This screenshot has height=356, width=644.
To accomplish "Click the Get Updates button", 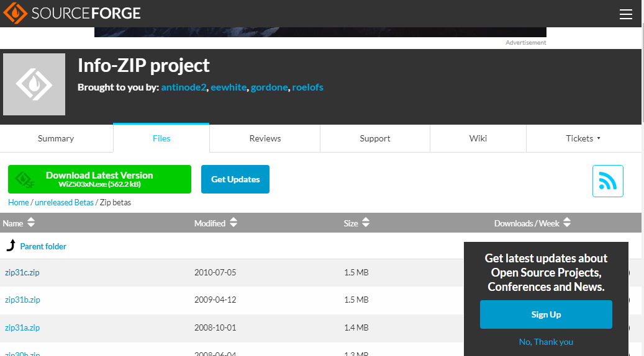I will click(x=235, y=179).
